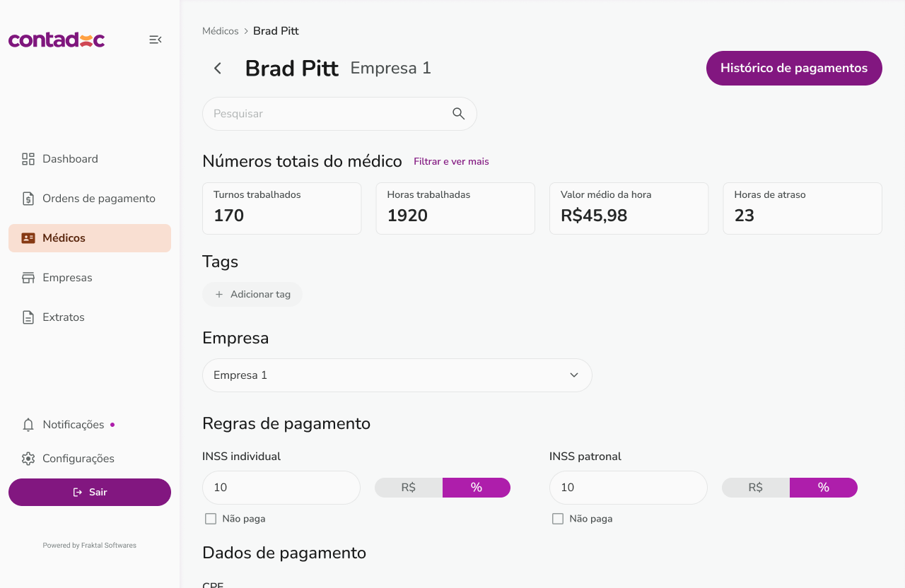Check Não paga under INSS patronal

pos(558,519)
